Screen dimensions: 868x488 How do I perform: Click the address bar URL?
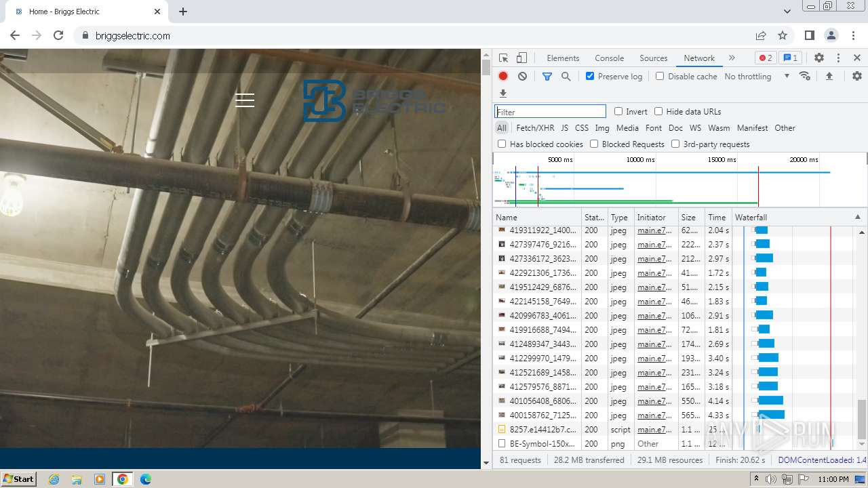point(133,35)
